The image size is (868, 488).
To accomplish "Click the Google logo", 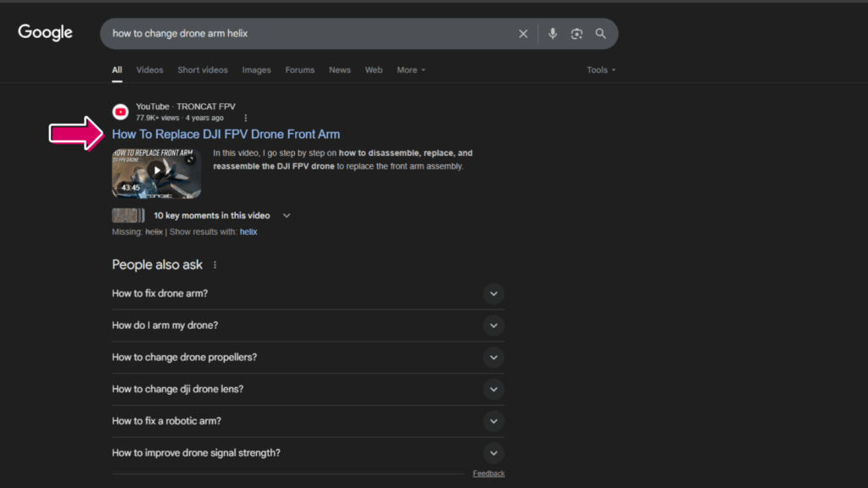I will coord(46,33).
